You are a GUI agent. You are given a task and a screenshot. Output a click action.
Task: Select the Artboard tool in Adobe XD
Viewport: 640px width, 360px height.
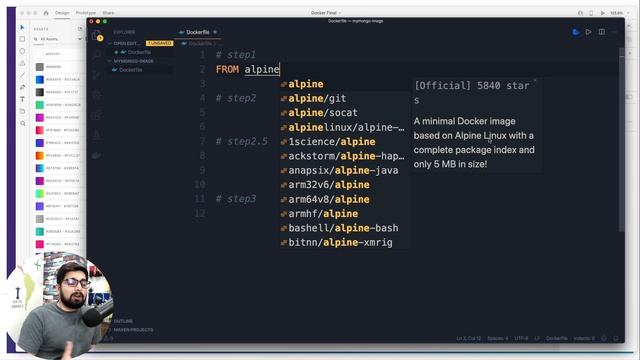(x=22, y=111)
